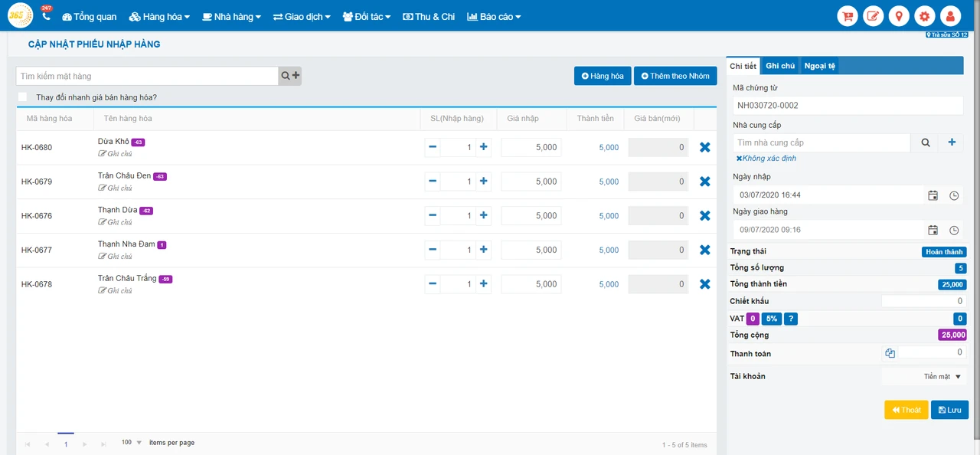Open the settings gear icon in header
The image size is (980, 455).
(924, 16)
